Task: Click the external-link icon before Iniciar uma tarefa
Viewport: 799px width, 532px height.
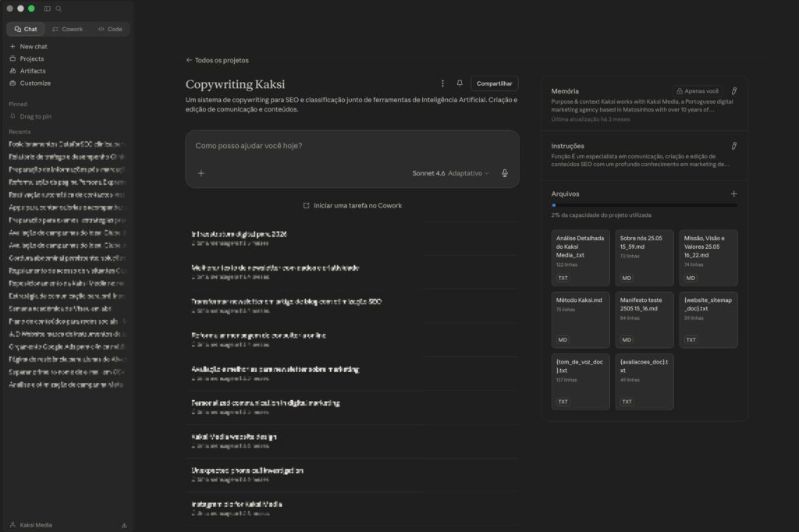Action: [306, 206]
